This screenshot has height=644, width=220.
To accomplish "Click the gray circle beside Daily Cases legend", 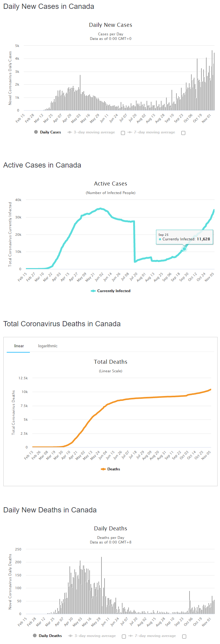I will coord(36,132).
